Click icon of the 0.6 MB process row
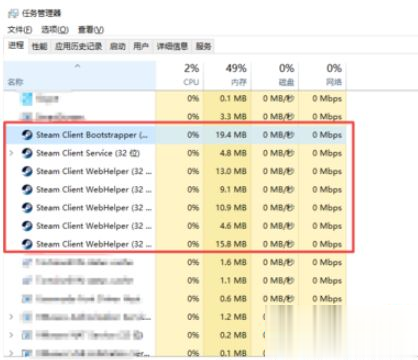 point(27,299)
